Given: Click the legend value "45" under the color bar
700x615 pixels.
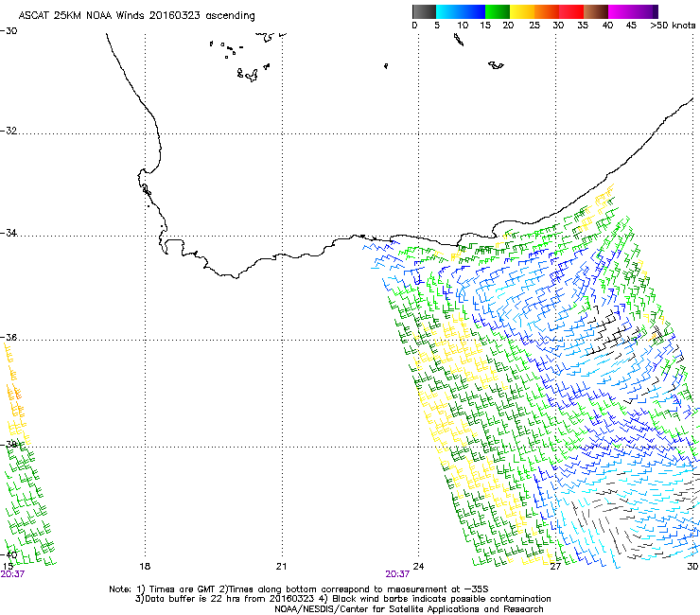Looking at the screenshot, I should pyautogui.click(x=631, y=26).
